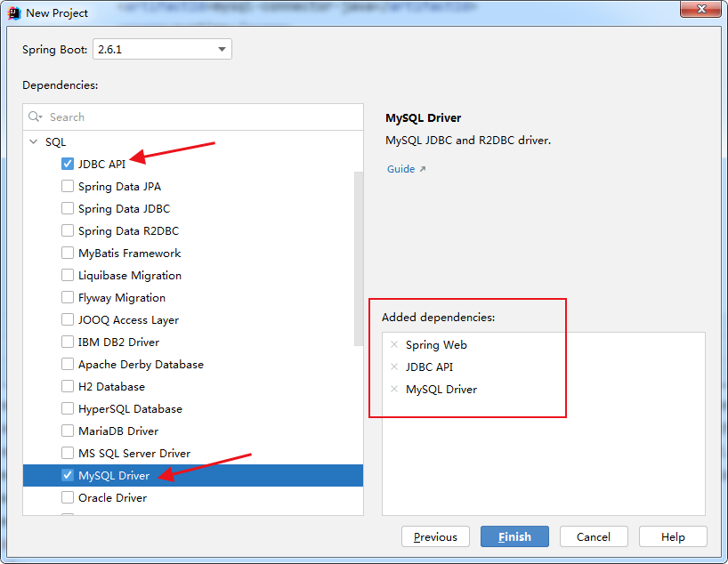Click the MariaDB Driver label text

click(x=118, y=431)
